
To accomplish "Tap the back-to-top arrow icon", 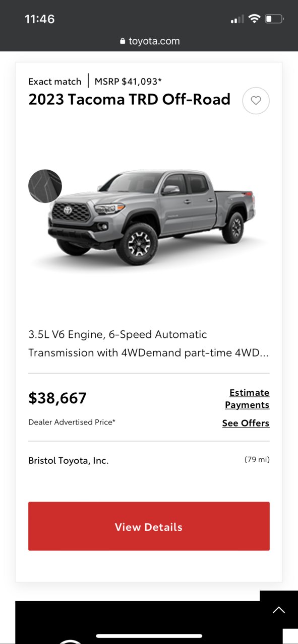I will coord(278,610).
